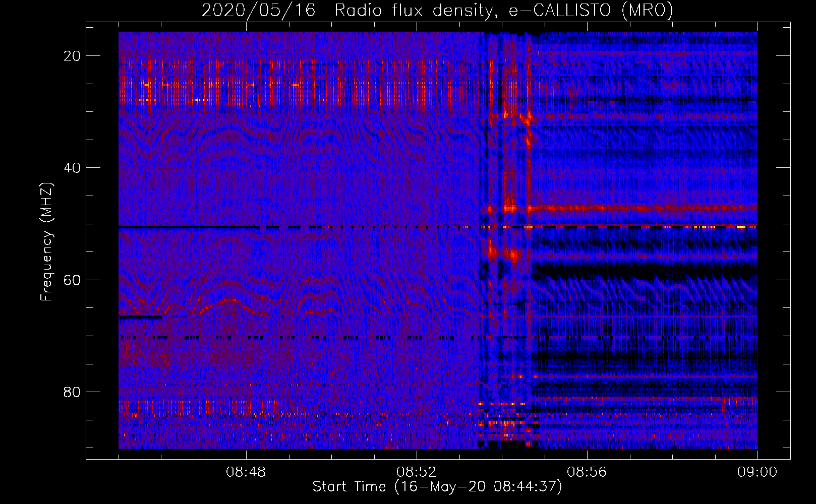Click the 80 frequency tick label
The height and width of the screenshot is (504, 816).
pyautogui.click(x=72, y=392)
